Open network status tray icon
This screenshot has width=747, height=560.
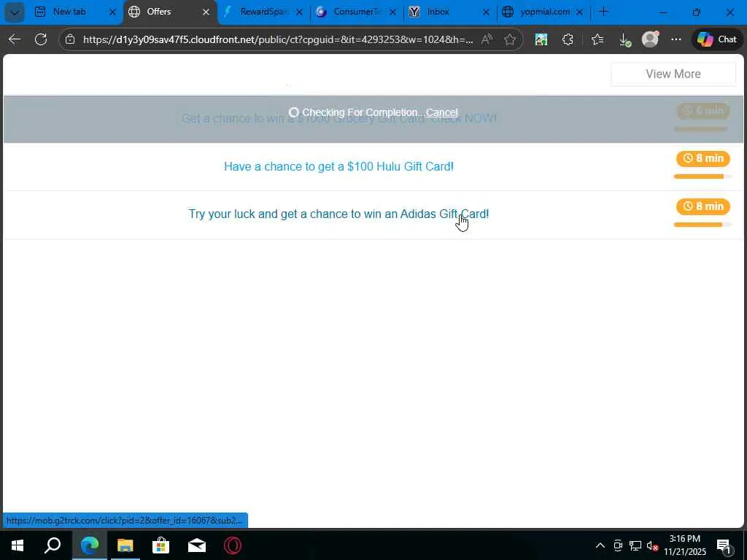pos(635,545)
